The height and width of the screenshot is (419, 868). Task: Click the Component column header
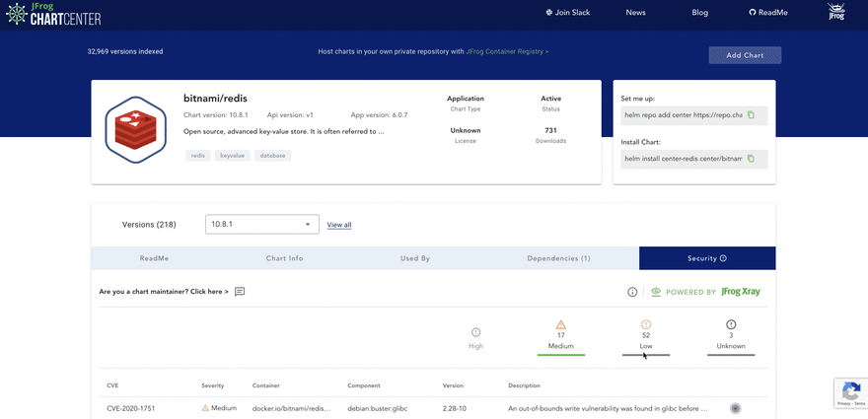coord(364,385)
